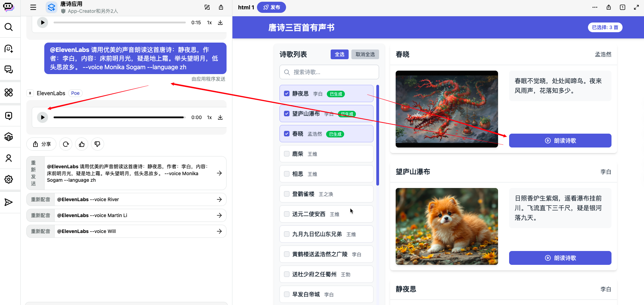Download the 0:00 ElevenLabs audio clip
This screenshot has height=305, width=644.
pos(220,117)
